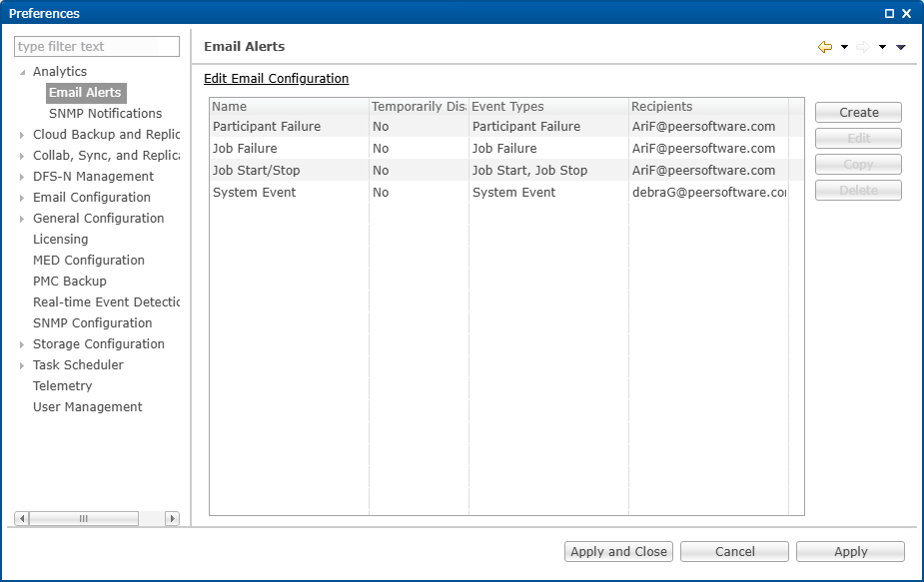Expand Collab, Sync, and Replication node
This screenshot has height=582, width=924.
22,156
